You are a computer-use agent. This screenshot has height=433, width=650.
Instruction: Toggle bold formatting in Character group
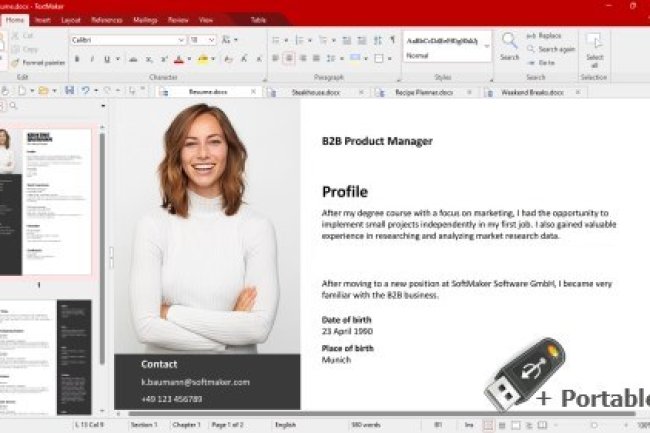point(77,59)
